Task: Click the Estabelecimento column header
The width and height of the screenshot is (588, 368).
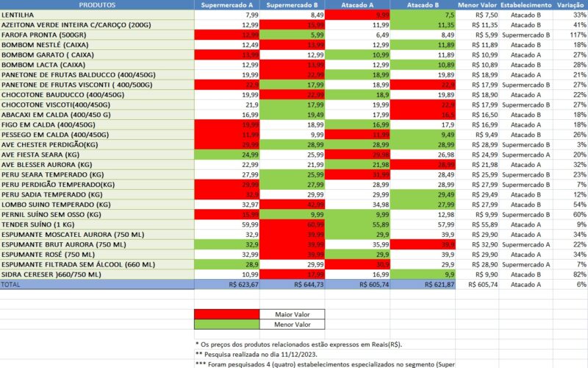Action: (x=526, y=5)
